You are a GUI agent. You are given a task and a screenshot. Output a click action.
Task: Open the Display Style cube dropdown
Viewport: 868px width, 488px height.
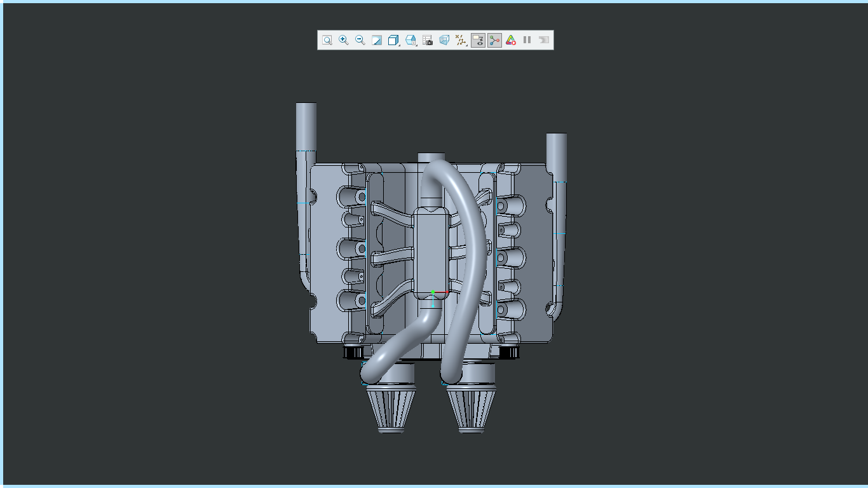(x=393, y=40)
